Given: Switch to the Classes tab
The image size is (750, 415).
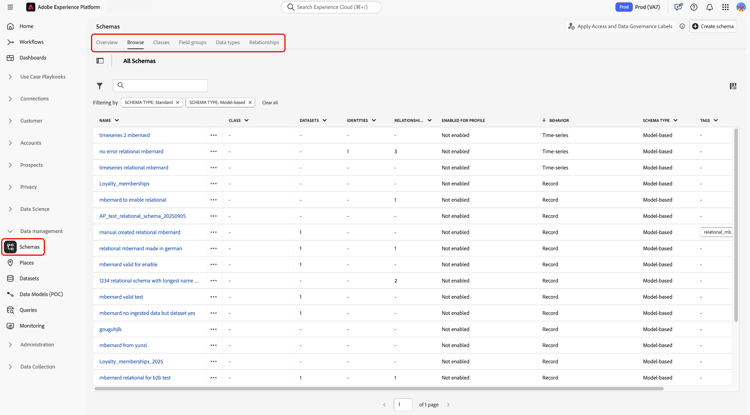Looking at the screenshot, I should (x=161, y=42).
